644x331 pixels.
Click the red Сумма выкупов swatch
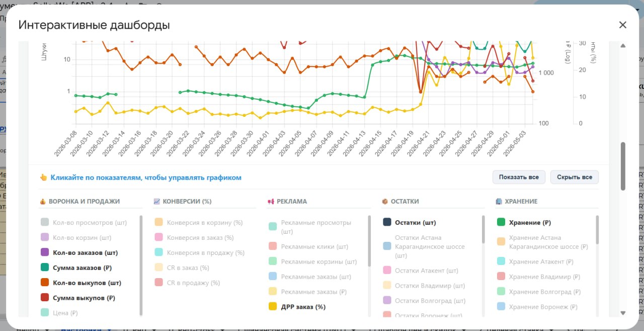coord(44,298)
